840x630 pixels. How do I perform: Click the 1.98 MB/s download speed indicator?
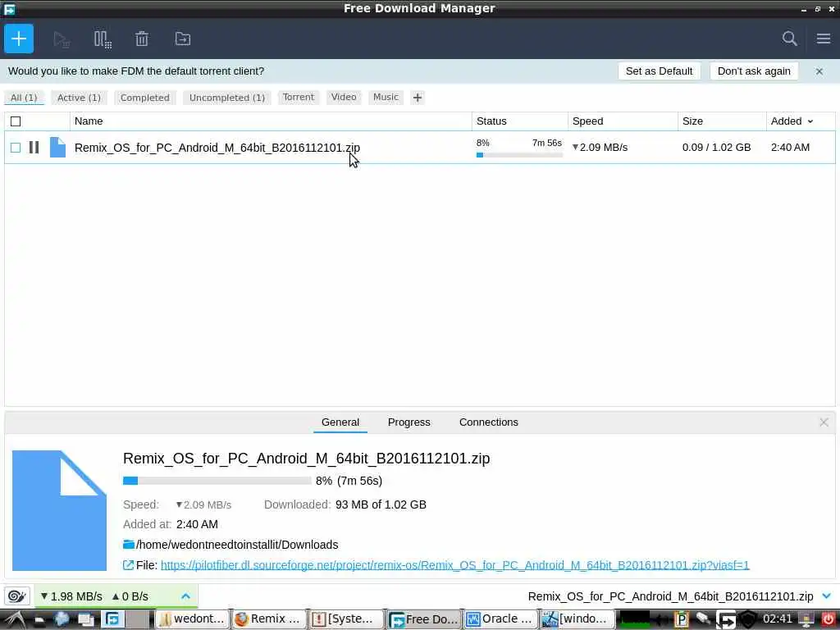pos(71,596)
